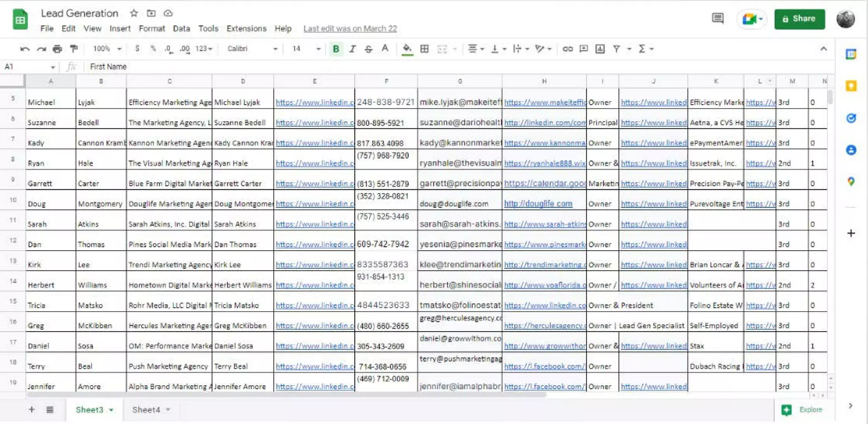The width and height of the screenshot is (868, 424).
Task: Toggle italic text formatting
Action: point(352,49)
